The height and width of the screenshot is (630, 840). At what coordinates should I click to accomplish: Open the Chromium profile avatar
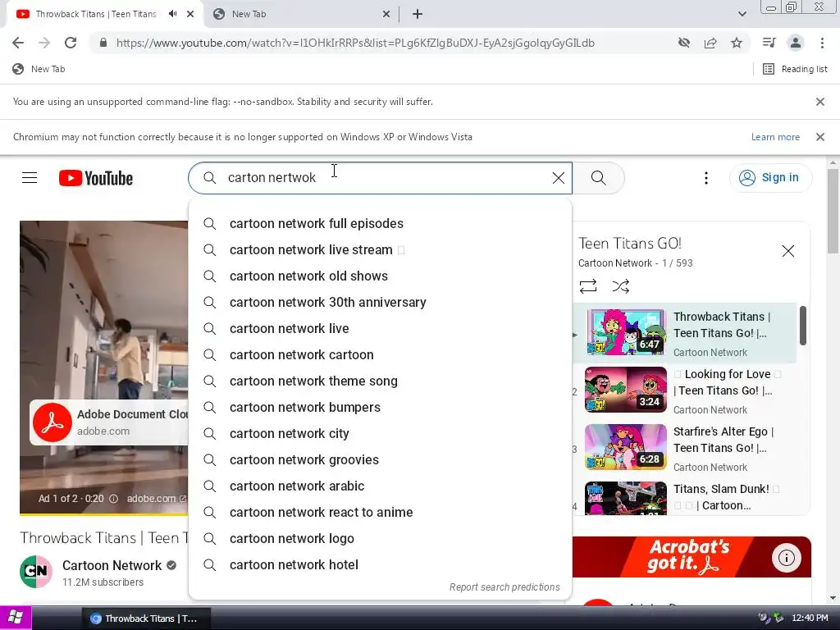pyautogui.click(x=796, y=43)
